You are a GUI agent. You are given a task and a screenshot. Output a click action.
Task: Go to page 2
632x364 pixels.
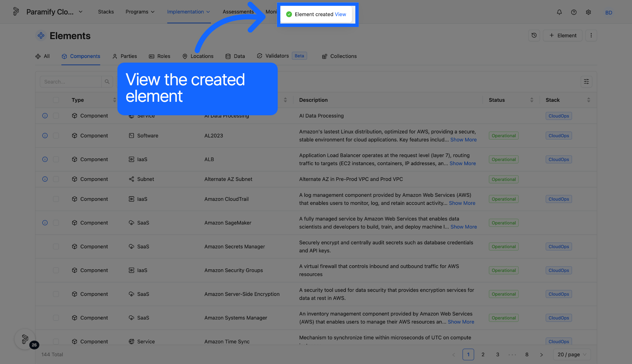click(483, 355)
